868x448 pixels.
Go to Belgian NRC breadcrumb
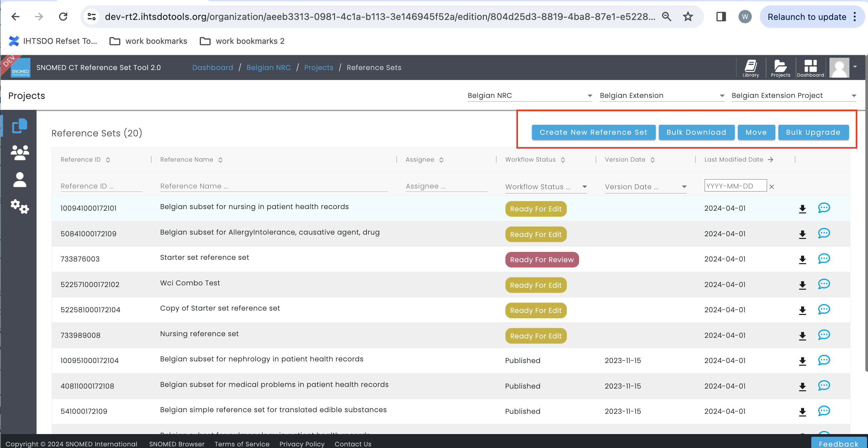tap(268, 68)
